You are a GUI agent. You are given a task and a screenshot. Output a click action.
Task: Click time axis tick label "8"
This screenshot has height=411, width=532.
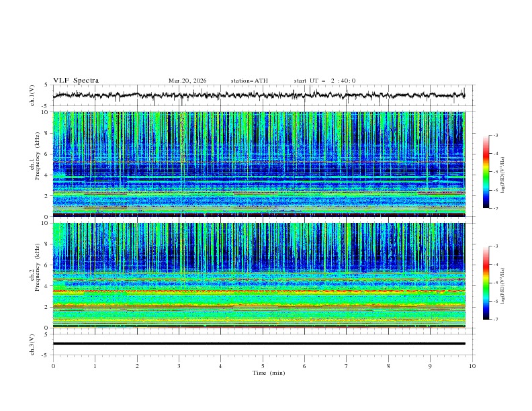[388, 366]
